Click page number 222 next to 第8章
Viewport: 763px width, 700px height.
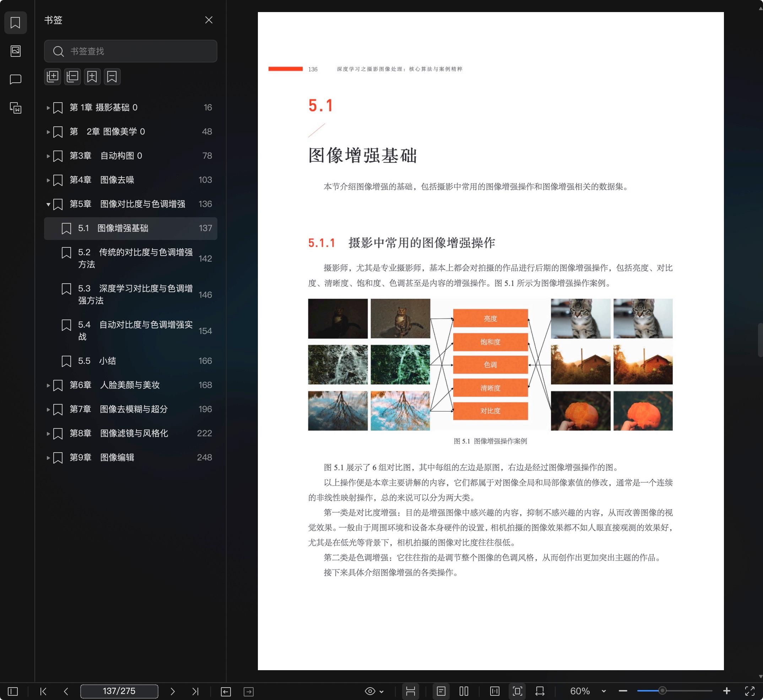(204, 433)
